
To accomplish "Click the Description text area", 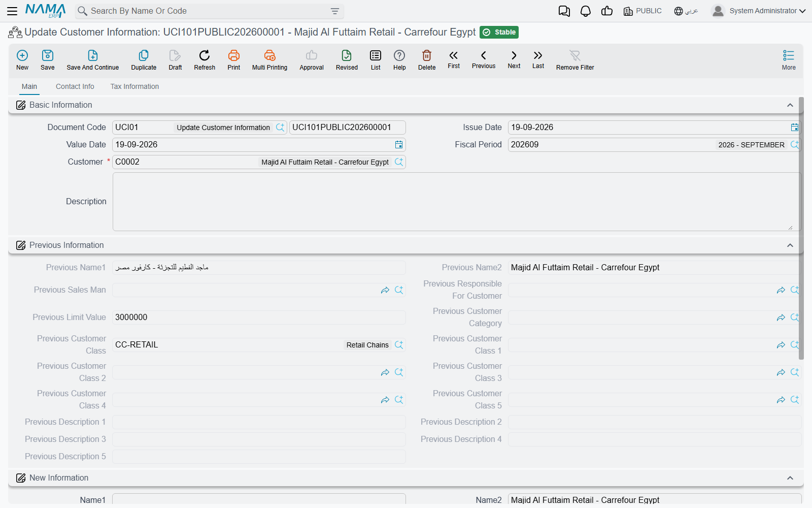I will click(x=457, y=202).
